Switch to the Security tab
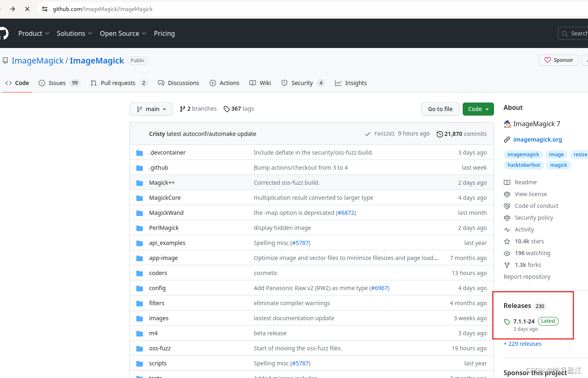The height and width of the screenshot is (378, 588). 303,83
